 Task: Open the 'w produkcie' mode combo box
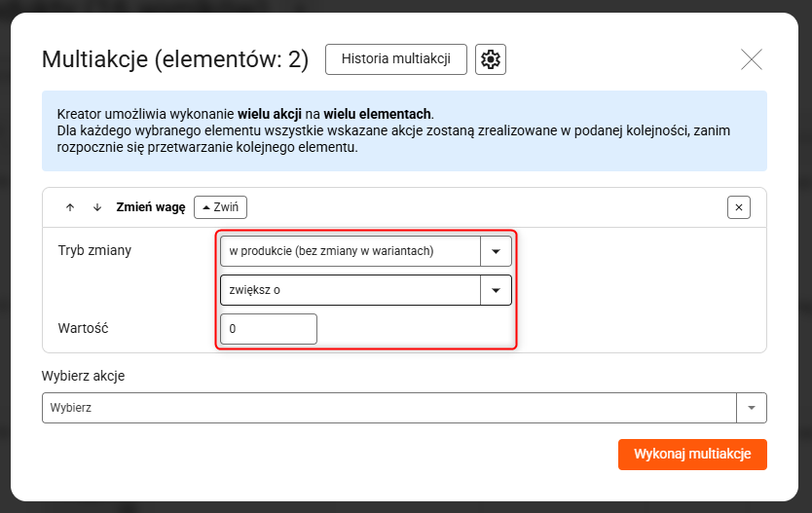pos(351,251)
